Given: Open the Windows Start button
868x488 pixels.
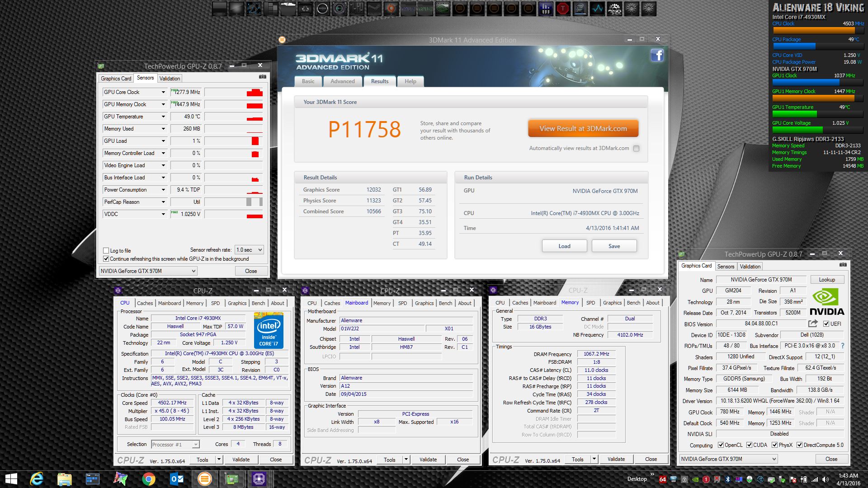Looking at the screenshot, I should click(x=11, y=479).
